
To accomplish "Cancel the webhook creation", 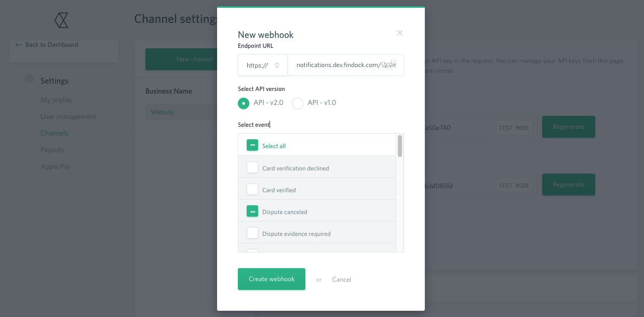I will [x=341, y=279].
